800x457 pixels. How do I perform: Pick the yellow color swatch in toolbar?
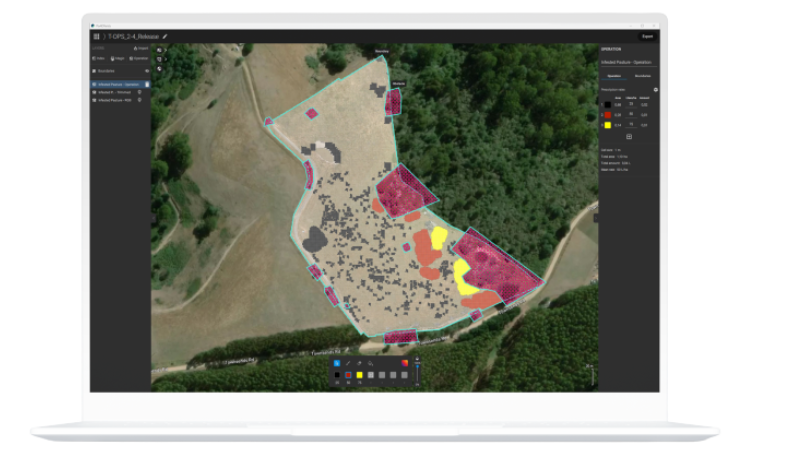359,375
